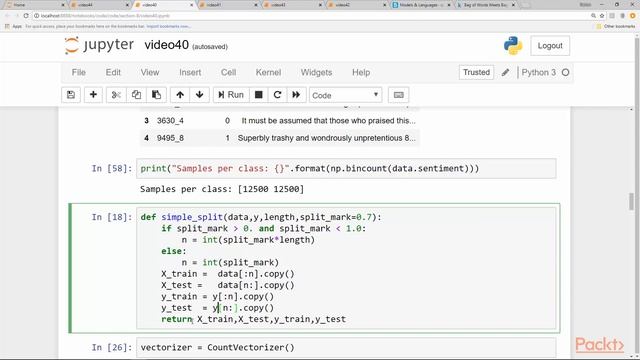Open the View menu
The image size is (640, 360).
pyautogui.click(x=150, y=73)
